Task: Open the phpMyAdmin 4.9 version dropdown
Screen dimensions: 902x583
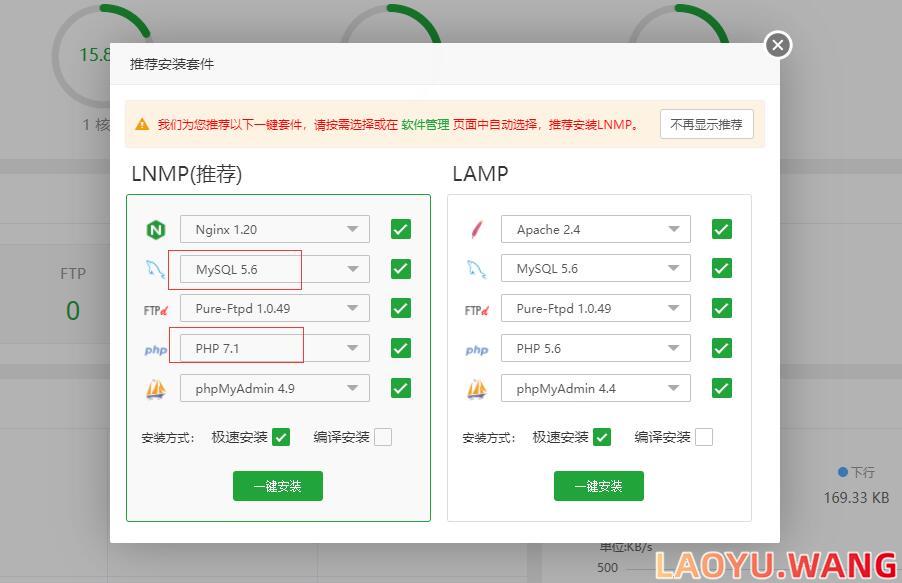Action: tap(275, 388)
